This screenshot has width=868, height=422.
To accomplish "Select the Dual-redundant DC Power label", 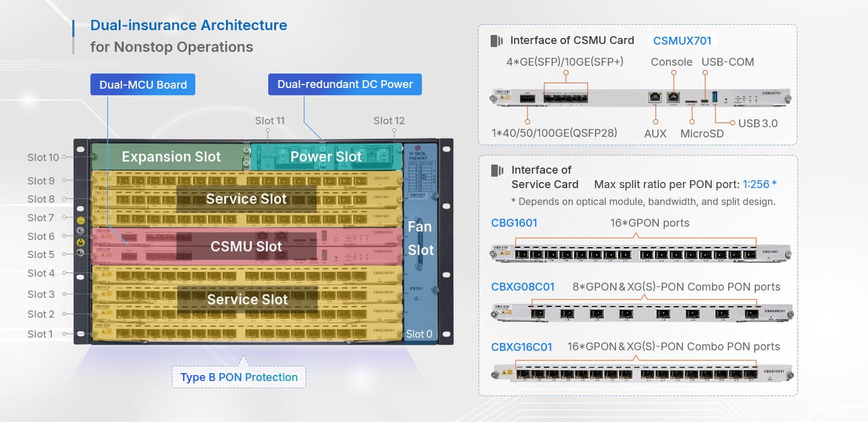I will (x=345, y=84).
